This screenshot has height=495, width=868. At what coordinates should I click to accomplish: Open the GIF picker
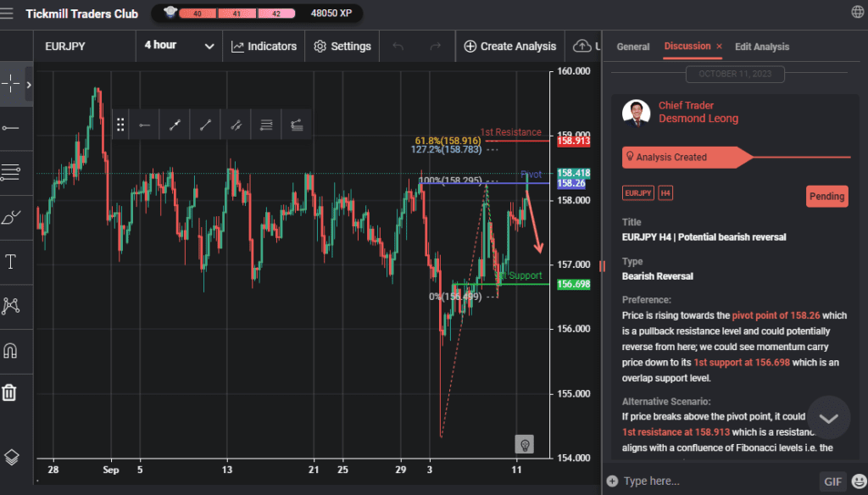tap(832, 481)
